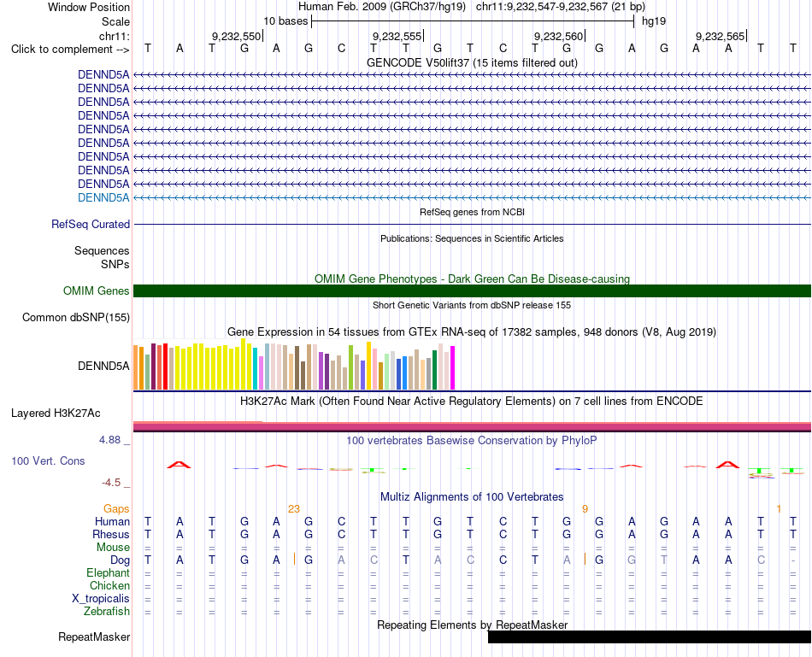Select the 'Zebrafish' alignment row label
The image size is (812, 657).
107,612
